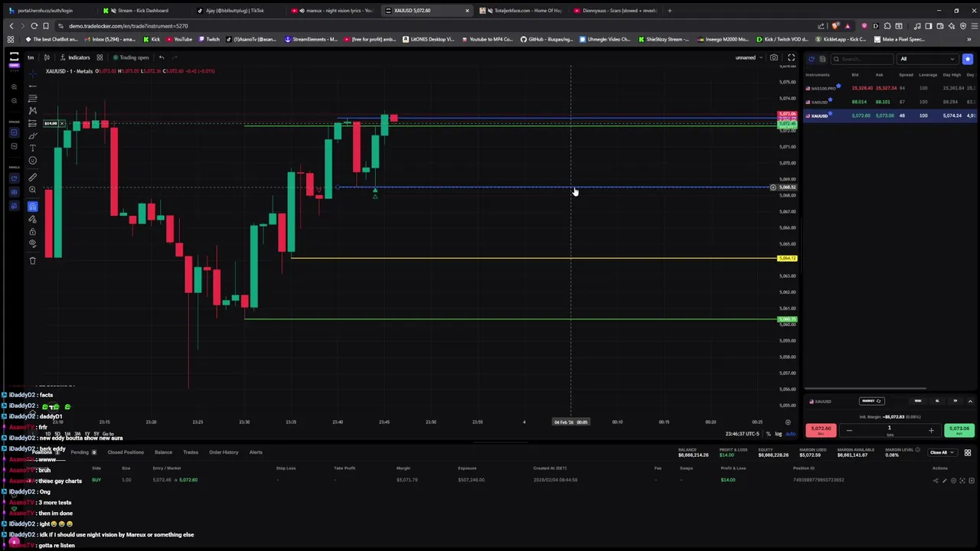The height and width of the screenshot is (551, 980).
Task: Toggle auto scale on price axis
Action: (789, 434)
